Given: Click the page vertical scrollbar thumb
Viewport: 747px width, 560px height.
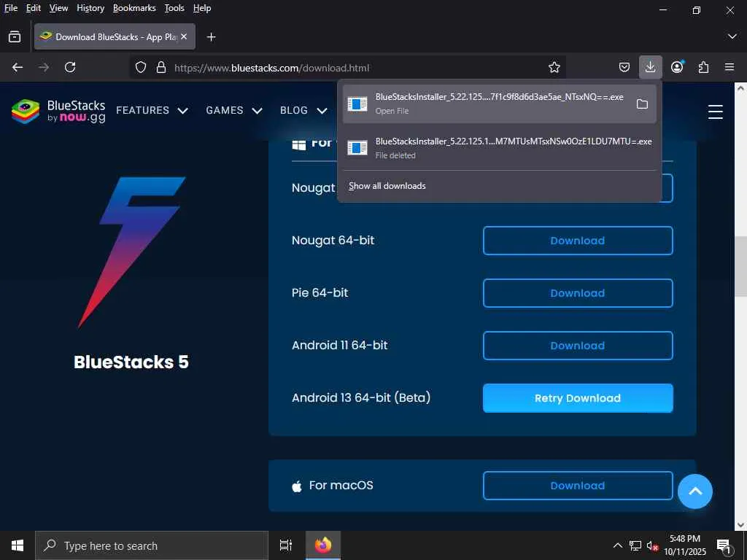Looking at the screenshot, I should [x=740, y=266].
